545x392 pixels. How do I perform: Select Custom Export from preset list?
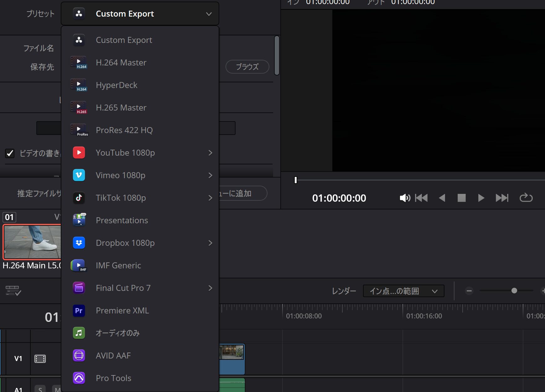click(140, 40)
